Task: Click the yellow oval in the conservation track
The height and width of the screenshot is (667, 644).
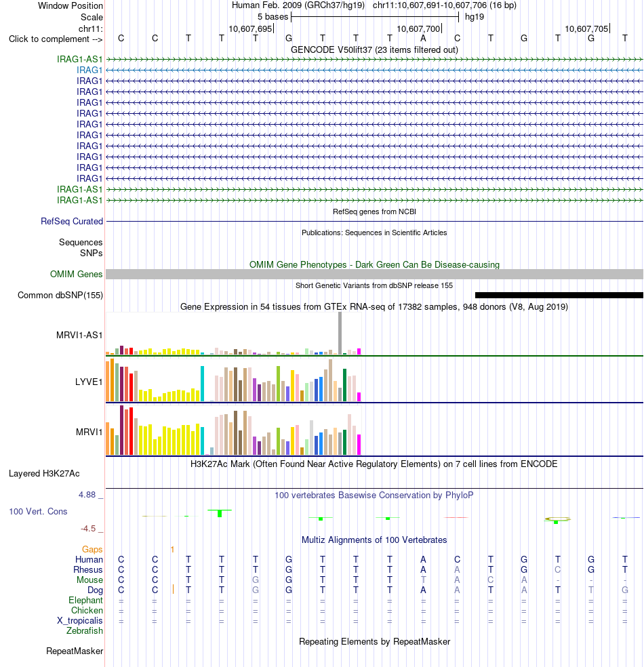Action: pos(558,519)
